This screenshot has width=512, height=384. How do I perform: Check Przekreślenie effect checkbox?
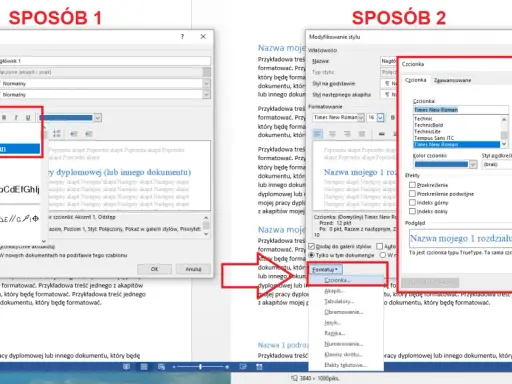tap(412, 185)
